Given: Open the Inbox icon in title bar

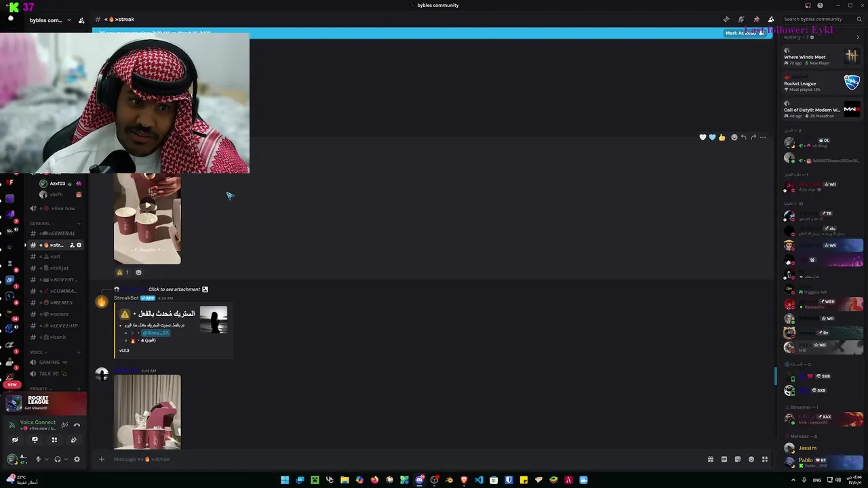Looking at the screenshot, I should click(808, 5).
